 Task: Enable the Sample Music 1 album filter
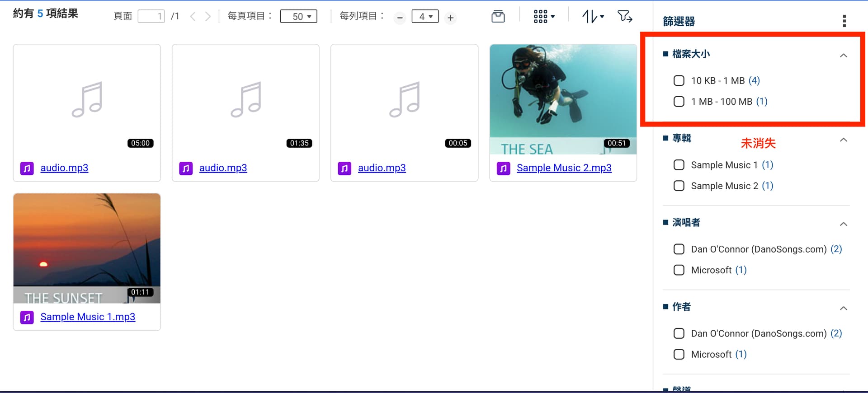click(679, 165)
